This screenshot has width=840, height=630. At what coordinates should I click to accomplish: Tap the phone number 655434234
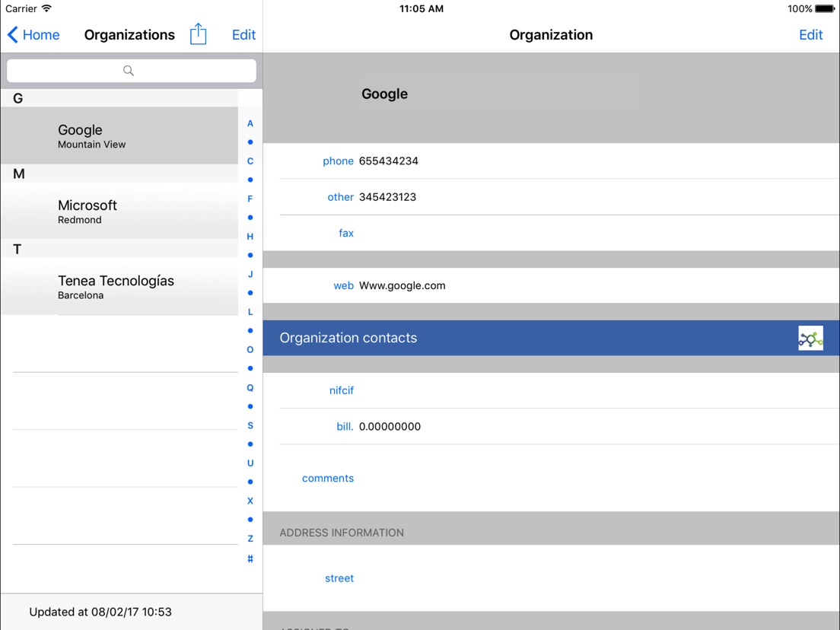[388, 161]
